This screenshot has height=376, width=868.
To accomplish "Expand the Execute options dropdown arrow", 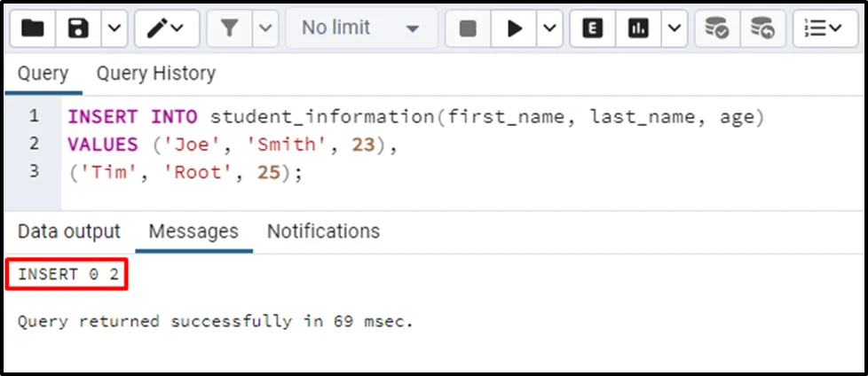I will pyautogui.click(x=549, y=29).
